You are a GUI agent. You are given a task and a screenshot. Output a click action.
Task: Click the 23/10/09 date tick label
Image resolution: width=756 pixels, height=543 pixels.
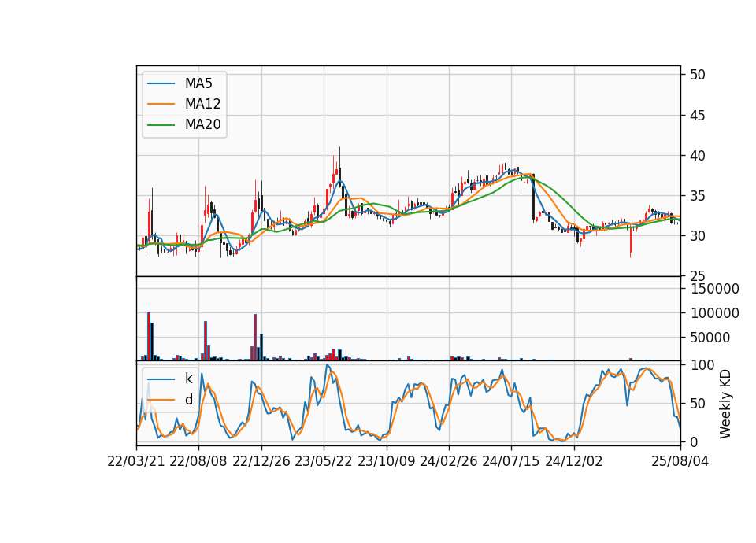tap(386, 461)
